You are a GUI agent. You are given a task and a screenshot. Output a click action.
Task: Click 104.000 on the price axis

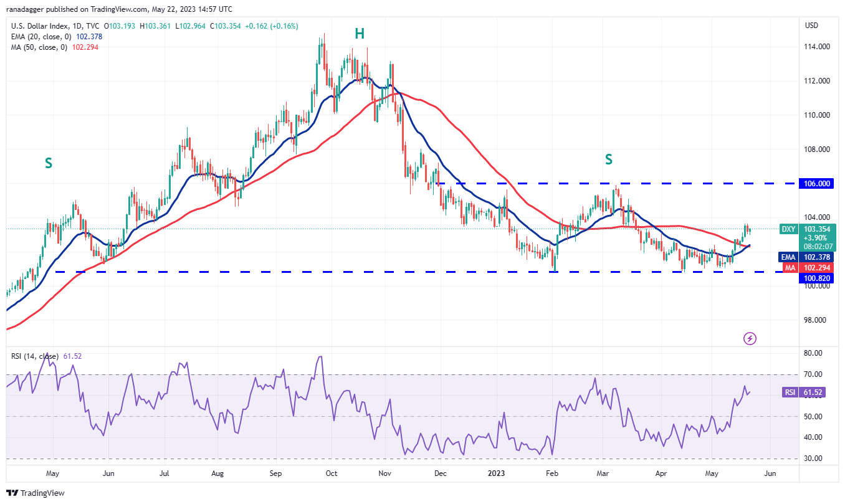coord(817,217)
